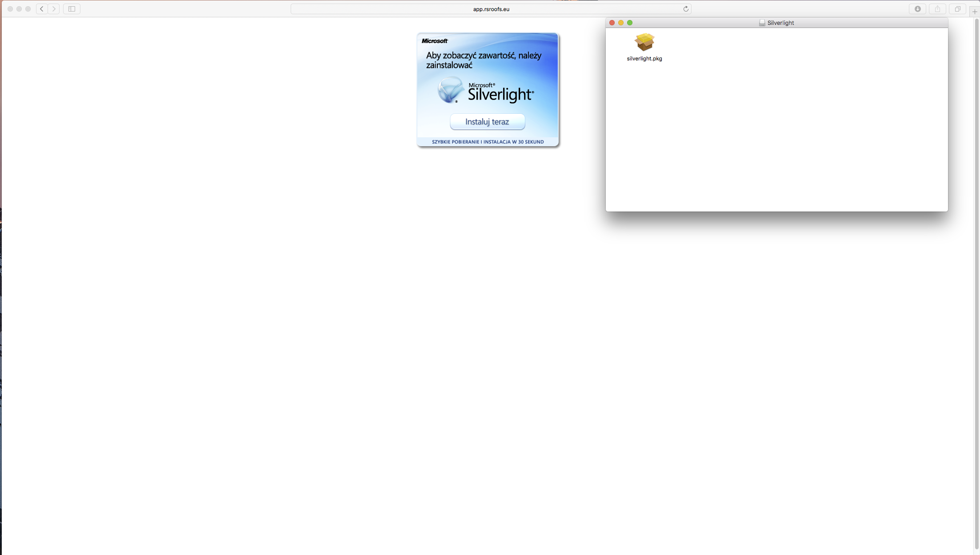Minimize the Silverlight Finder window
980x555 pixels.
pos(621,23)
